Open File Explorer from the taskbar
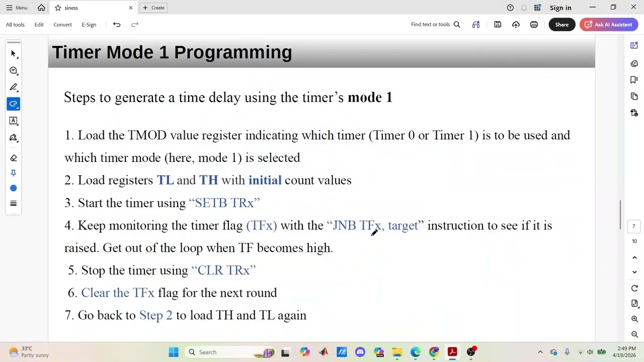 pos(397,352)
